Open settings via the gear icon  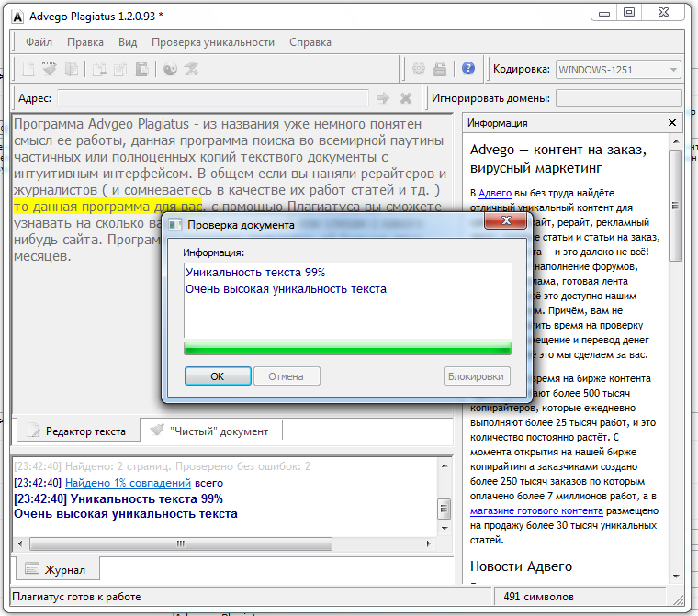click(418, 69)
